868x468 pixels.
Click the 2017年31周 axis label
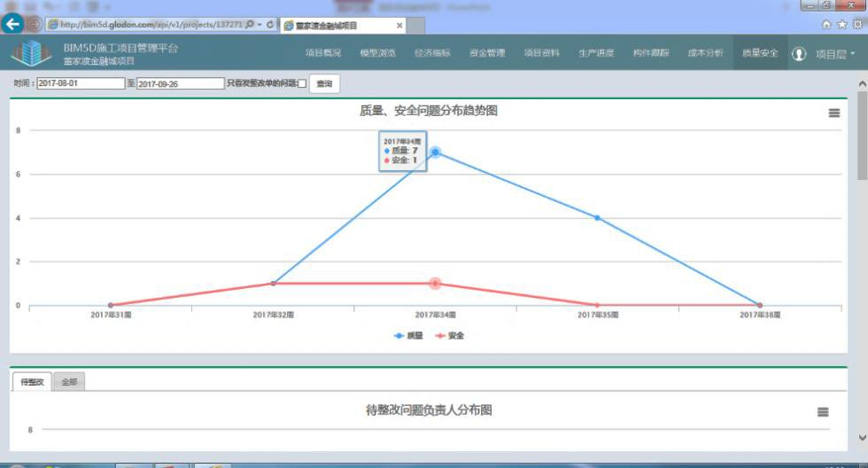[x=112, y=315]
